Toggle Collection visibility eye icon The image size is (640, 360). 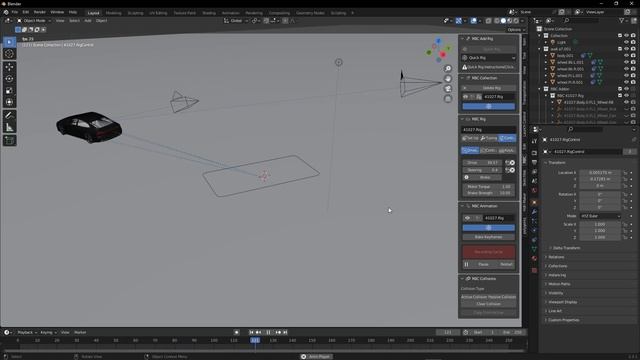pyautogui.click(x=627, y=36)
